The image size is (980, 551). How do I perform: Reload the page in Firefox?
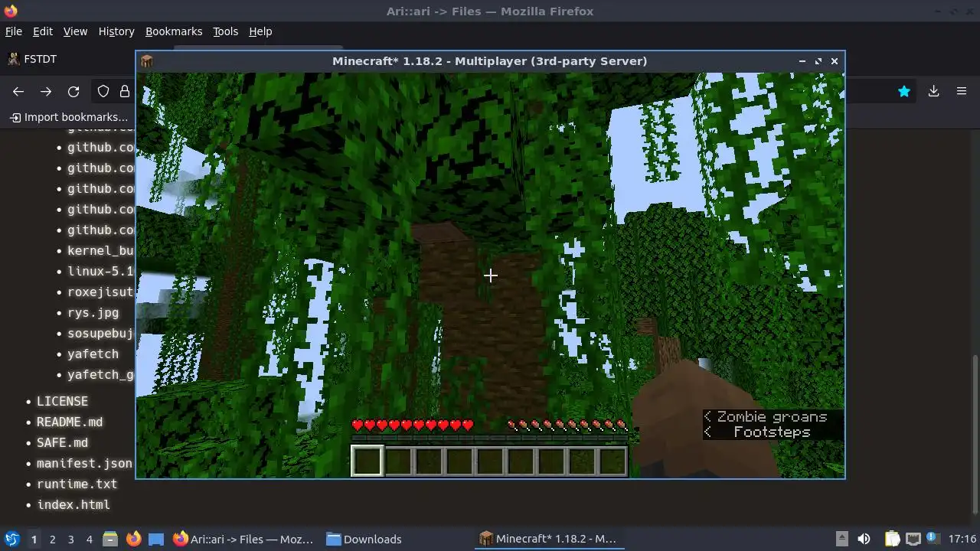tap(73, 92)
